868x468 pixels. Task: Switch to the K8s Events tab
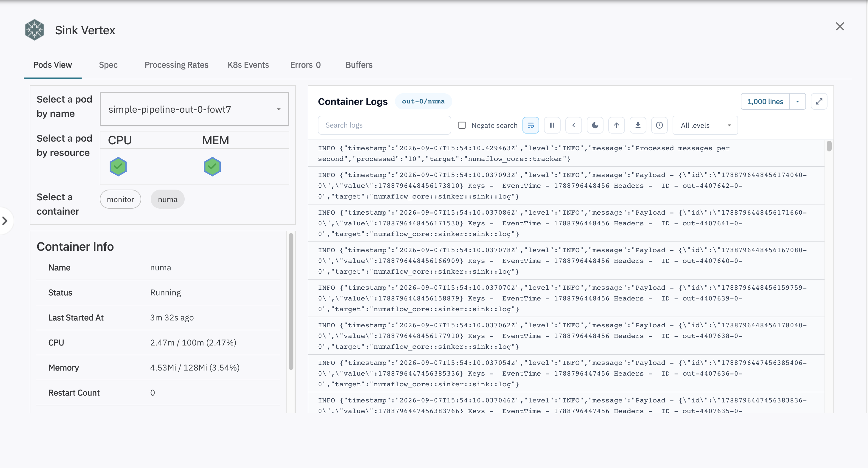tap(248, 65)
